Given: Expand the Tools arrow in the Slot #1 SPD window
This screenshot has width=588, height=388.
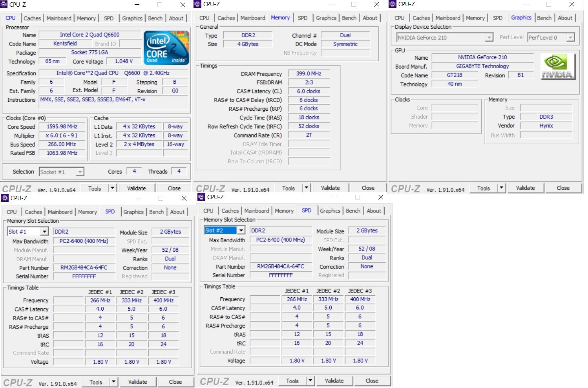Looking at the screenshot, I should 113,382.
